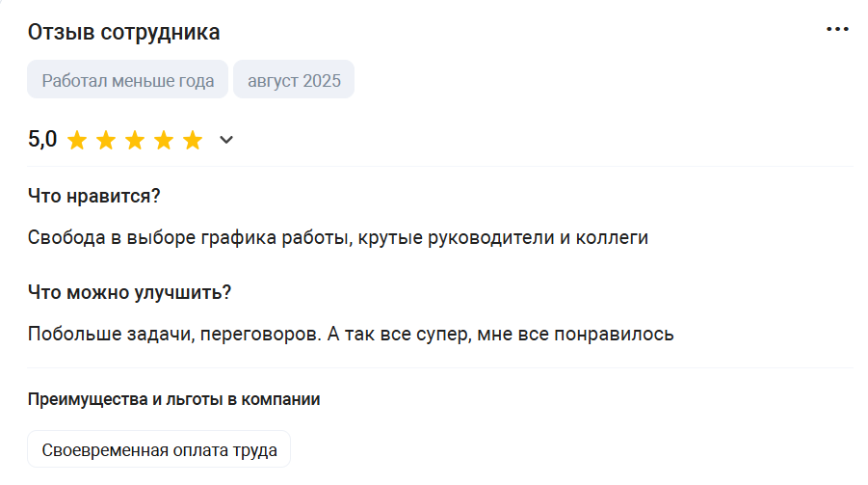Click the "Что можно улучшить?" heading
The image size is (868, 485).
pos(129,292)
